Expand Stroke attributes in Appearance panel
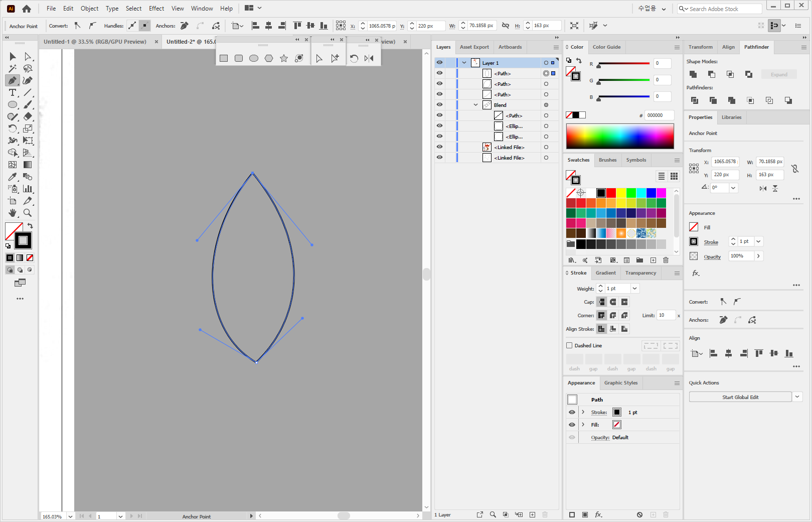Image resolution: width=812 pixels, height=522 pixels. click(x=583, y=412)
